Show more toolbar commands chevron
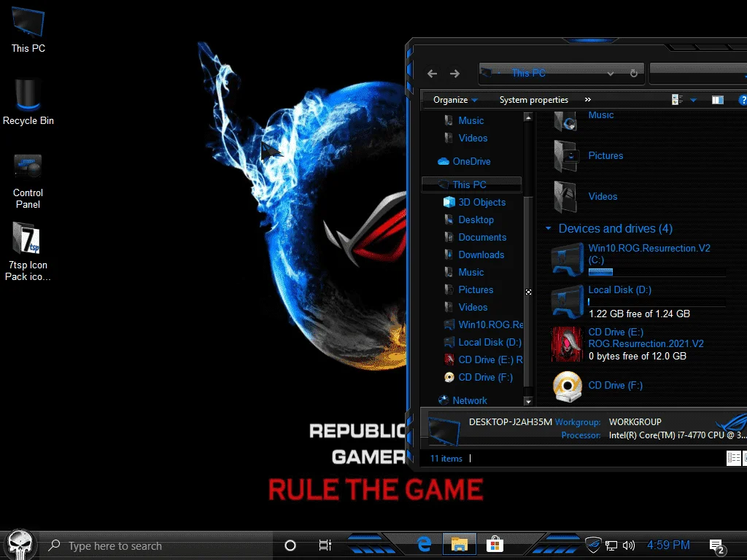This screenshot has height=560, width=747. pos(588,99)
